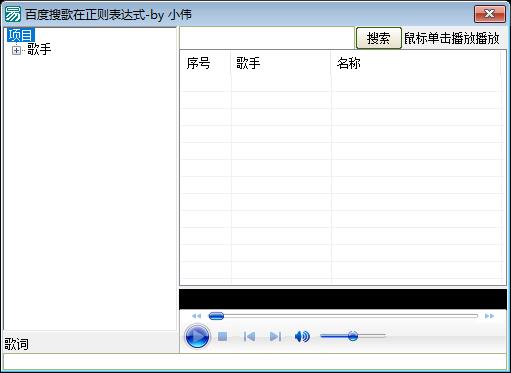Close the window with red X
This screenshot has width=511, height=373.
[x=490, y=14]
